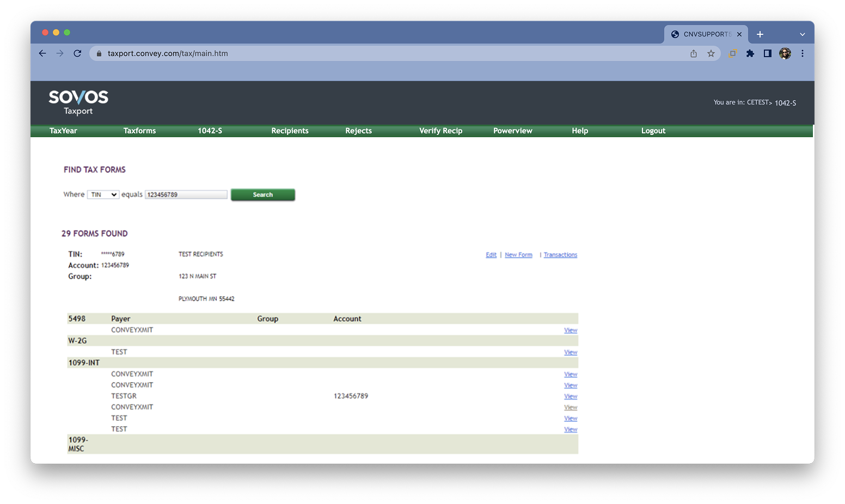This screenshot has width=845, height=504.
Task: Click the 1099-MISC section header
Action: (78, 444)
